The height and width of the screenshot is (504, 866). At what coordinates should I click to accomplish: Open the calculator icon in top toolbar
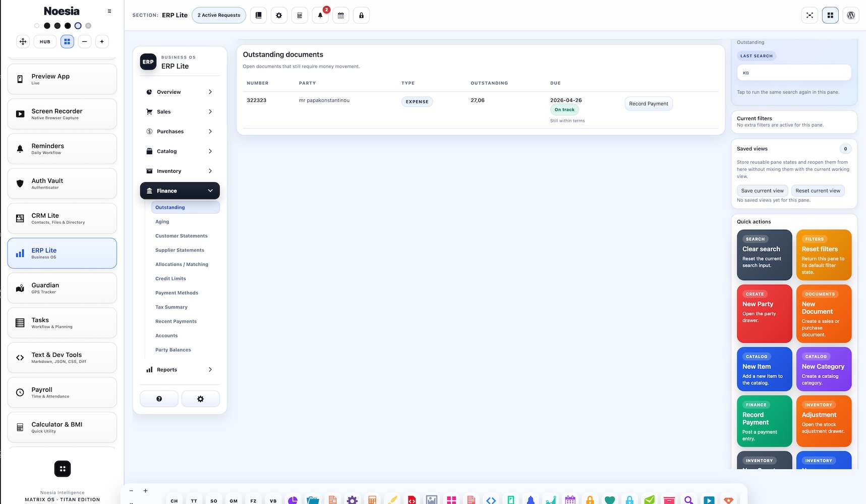(300, 15)
